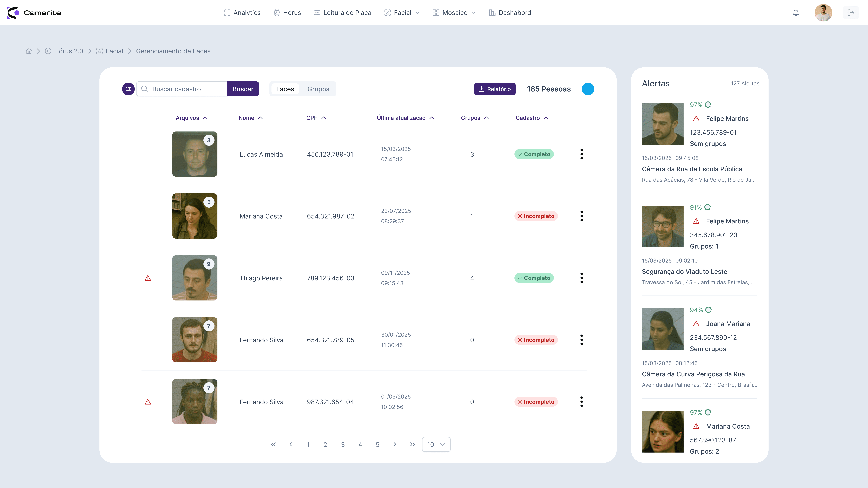
Task: Go to page 1 of results
Action: click(308, 445)
